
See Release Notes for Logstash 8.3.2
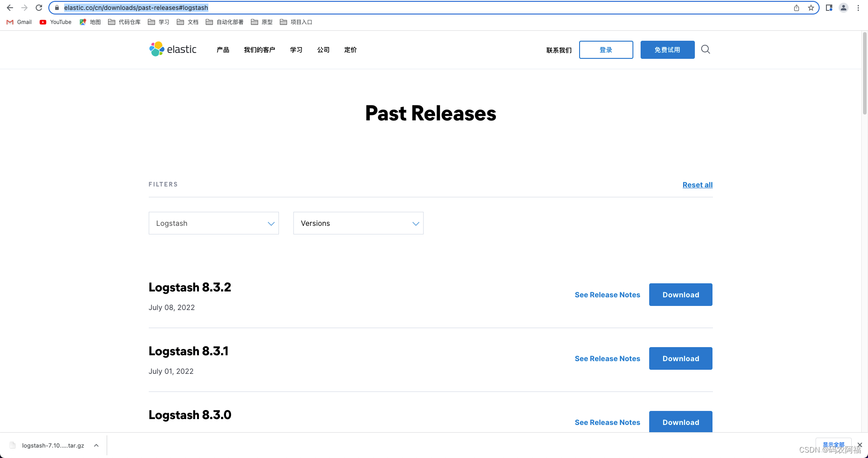(608, 295)
